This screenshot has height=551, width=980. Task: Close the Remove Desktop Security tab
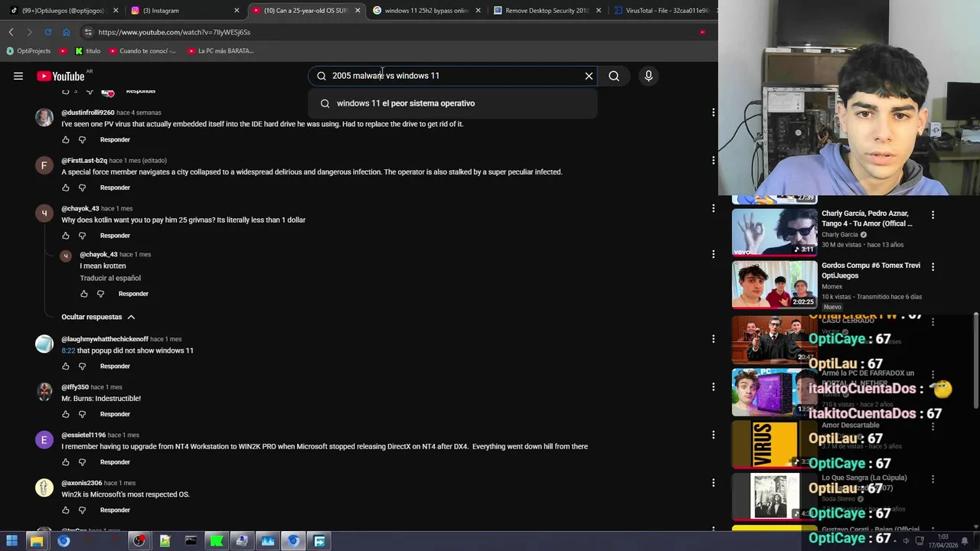pos(598,11)
